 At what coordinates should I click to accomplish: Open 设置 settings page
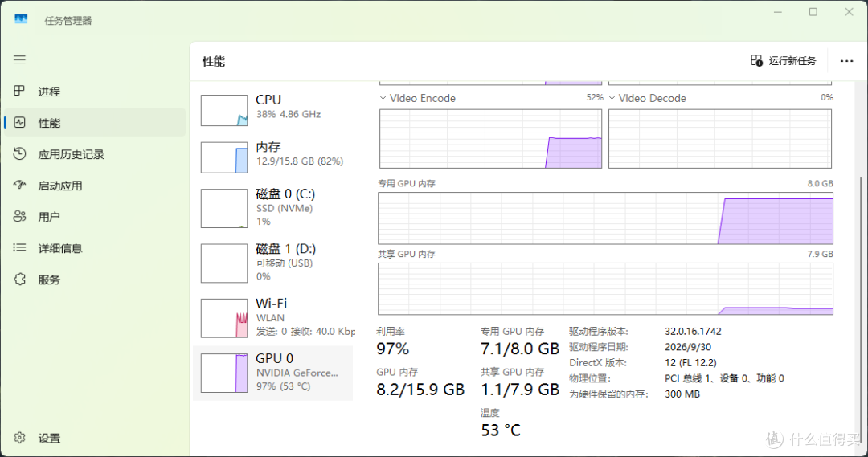click(95, 439)
